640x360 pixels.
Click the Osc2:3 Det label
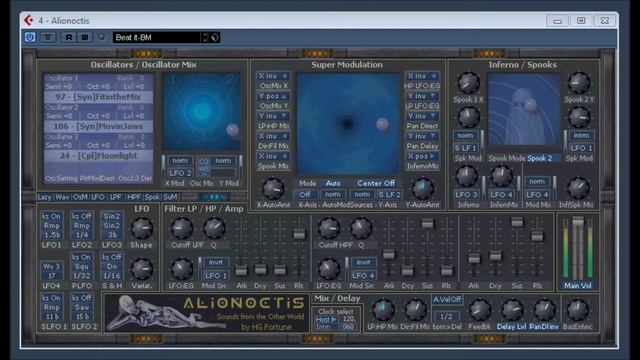pos(135,178)
